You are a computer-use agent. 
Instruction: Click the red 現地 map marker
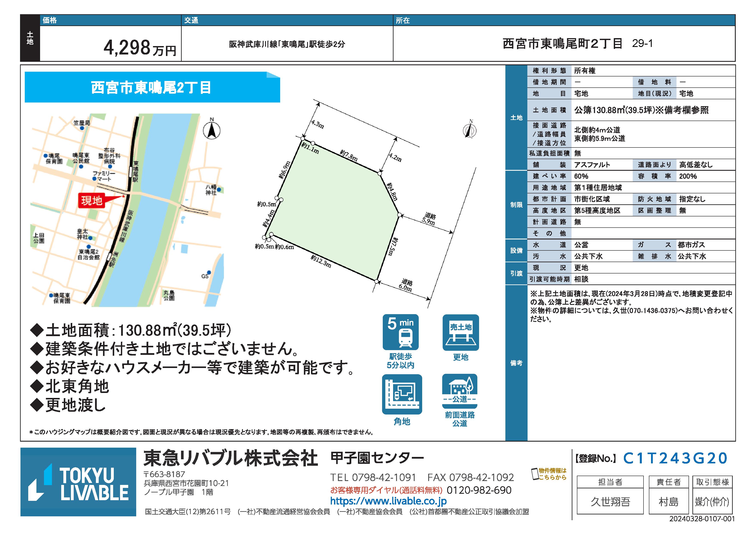(x=92, y=200)
